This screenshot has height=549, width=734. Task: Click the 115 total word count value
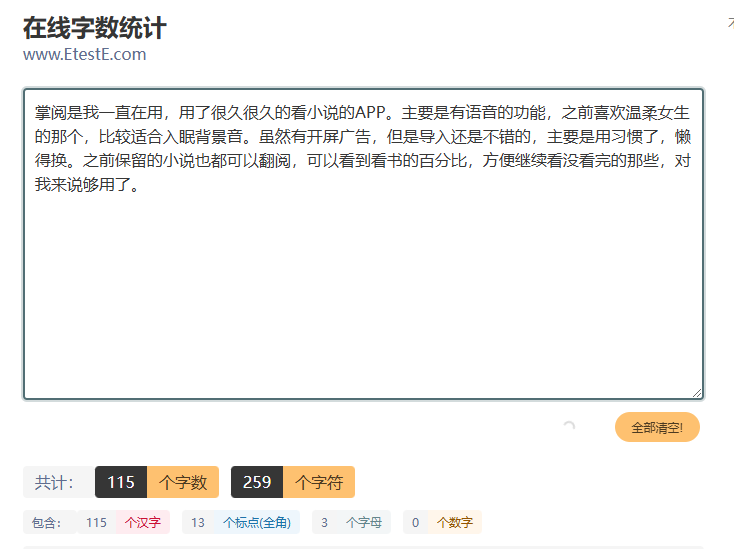(121, 482)
